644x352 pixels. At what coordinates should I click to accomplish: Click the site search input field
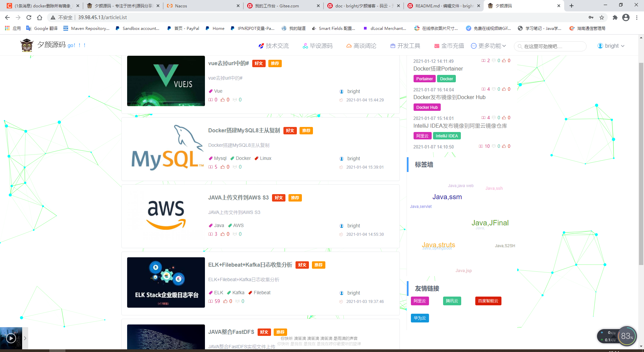tap(550, 46)
